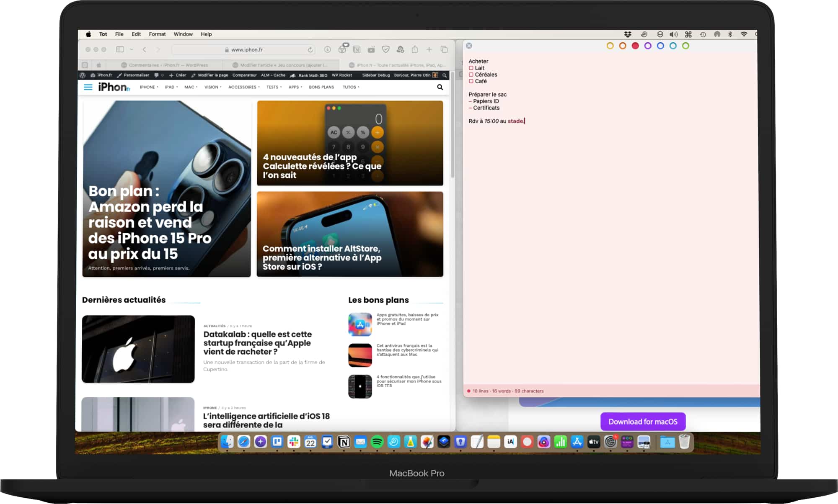This screenshot has width=838, height=504.
Task: Open the File menu
Action: coord(119,34)
